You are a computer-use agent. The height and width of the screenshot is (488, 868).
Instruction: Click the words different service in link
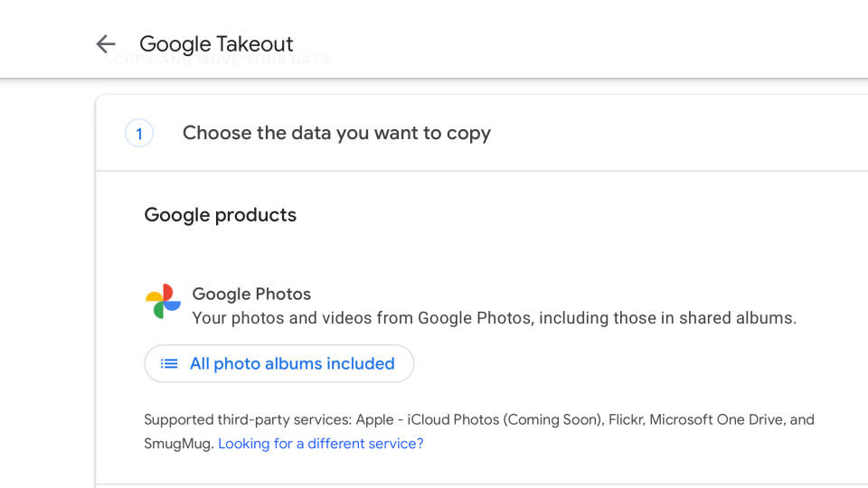coord(365,444)
